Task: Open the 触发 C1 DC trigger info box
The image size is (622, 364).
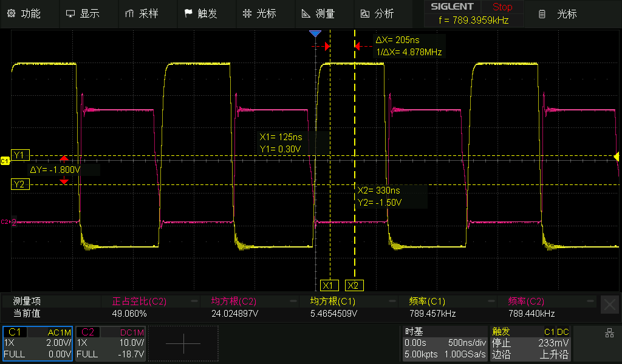Action: pos(530,343)
